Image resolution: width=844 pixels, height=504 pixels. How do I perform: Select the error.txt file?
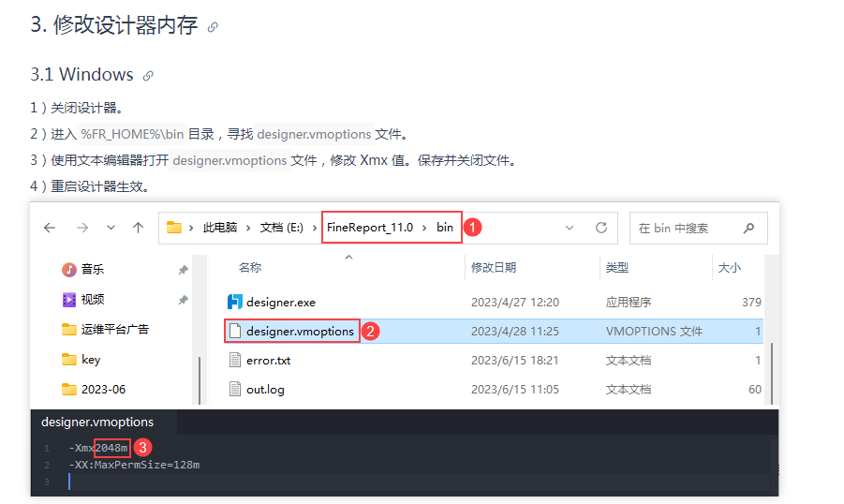[269, 361]
